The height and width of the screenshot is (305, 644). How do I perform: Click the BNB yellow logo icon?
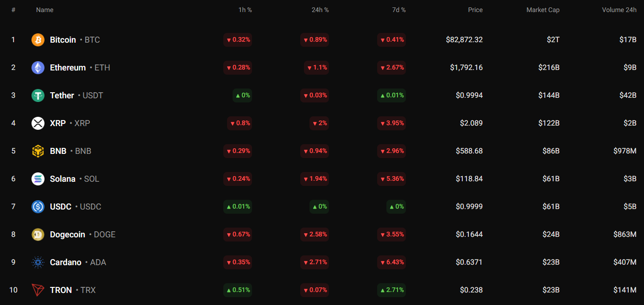tap(38, 151)
